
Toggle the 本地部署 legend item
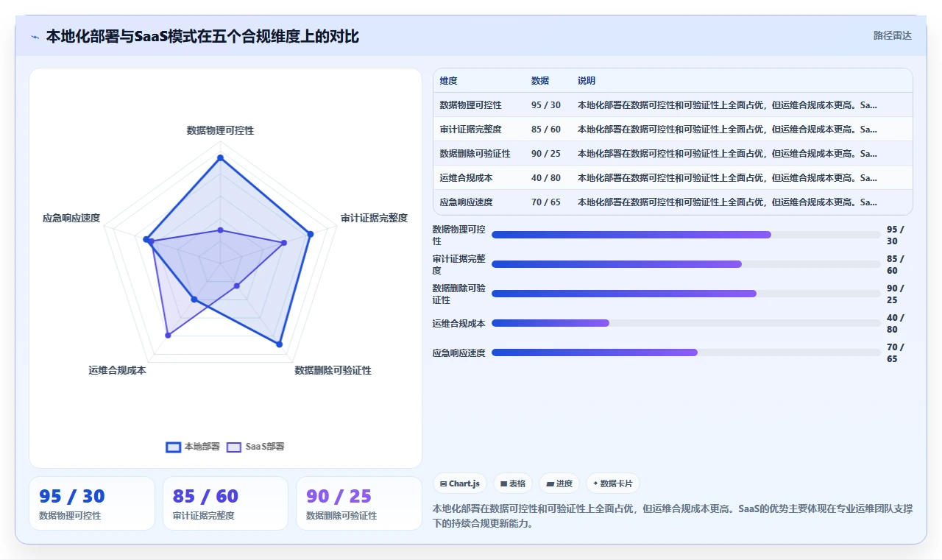click(x=193, y=447)
